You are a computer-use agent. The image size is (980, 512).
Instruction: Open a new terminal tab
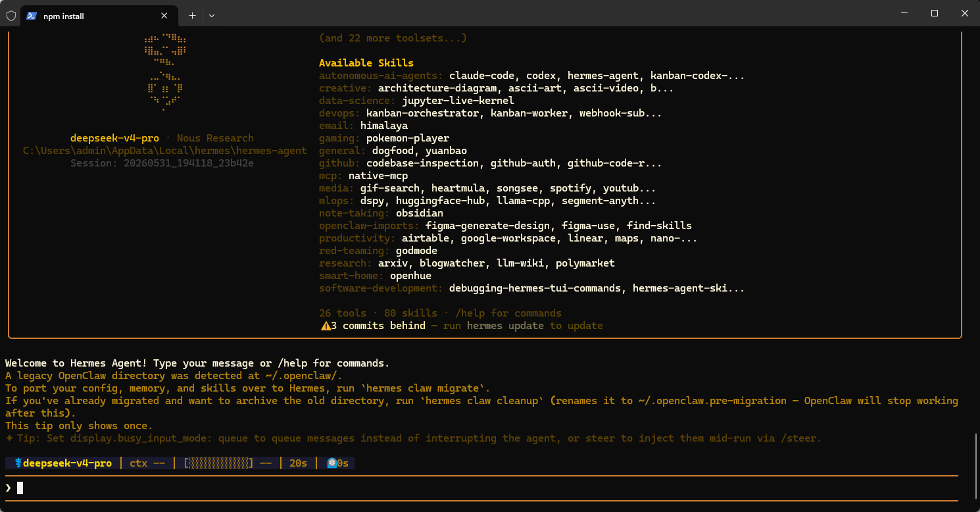pos(192,15)
